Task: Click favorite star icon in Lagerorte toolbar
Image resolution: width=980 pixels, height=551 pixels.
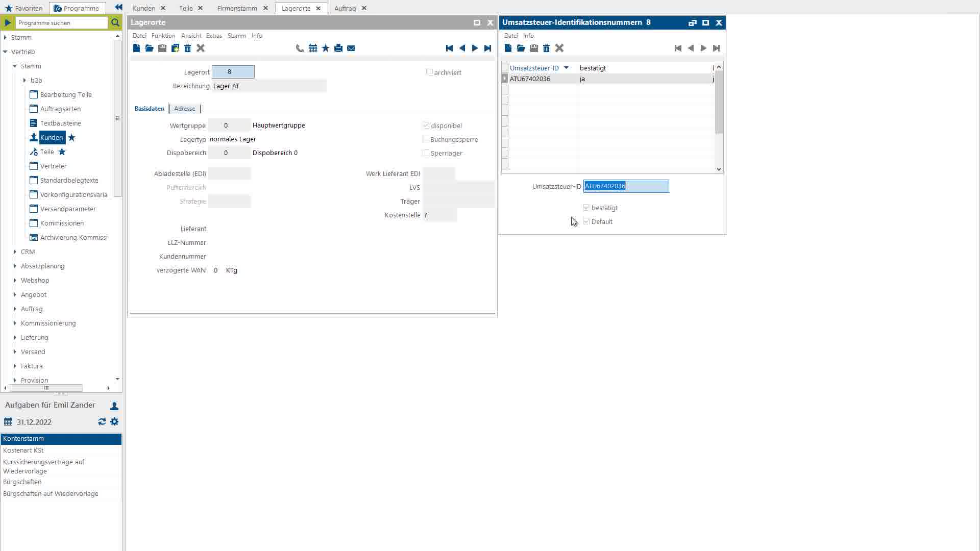Action: click(325, 48)
